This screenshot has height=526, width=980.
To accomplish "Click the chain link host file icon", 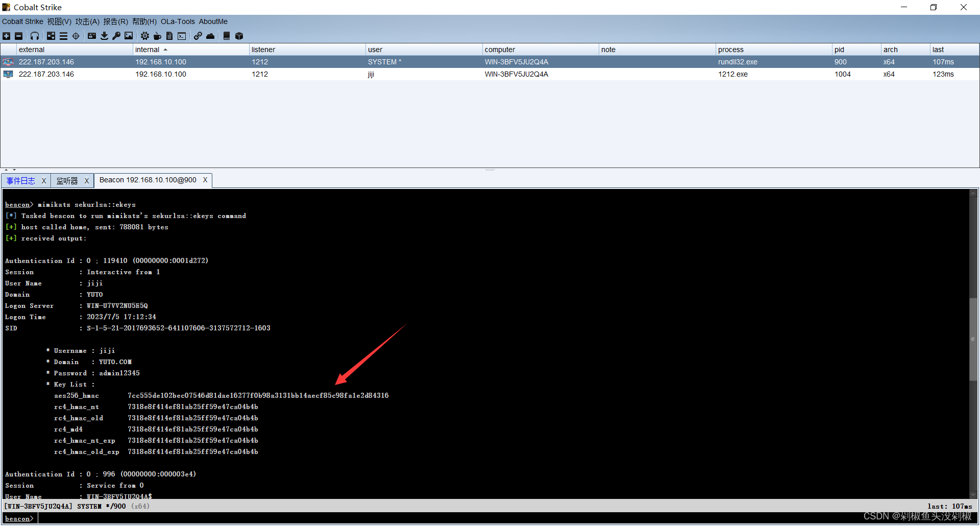I will pyautogui.click(x=198, y=36).
